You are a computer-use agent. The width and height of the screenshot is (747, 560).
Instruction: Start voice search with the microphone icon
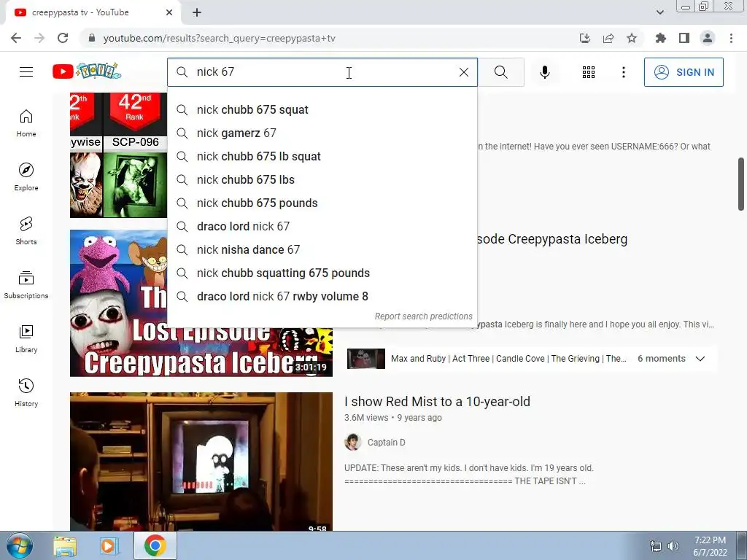[x=544, y=72]
